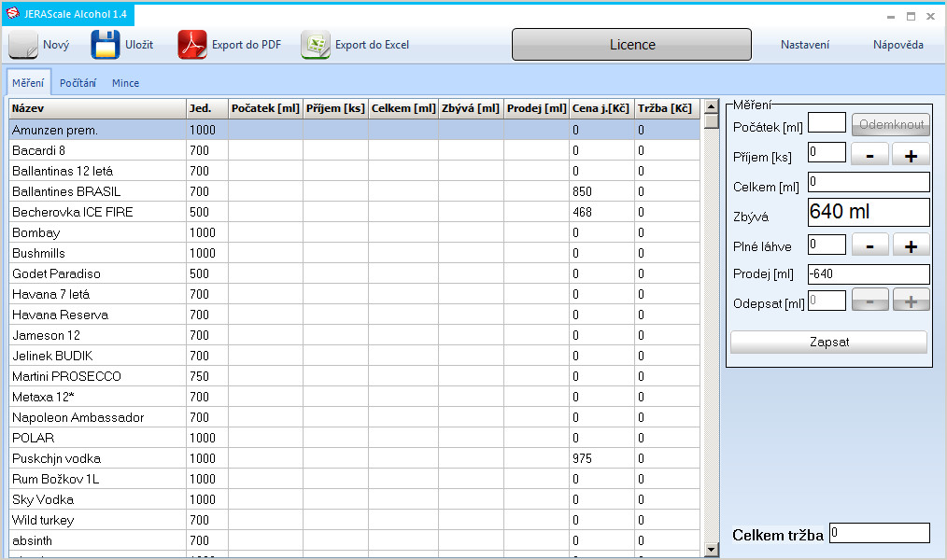Select the POLAR row

pyautogui.click(x=355, y=438)
